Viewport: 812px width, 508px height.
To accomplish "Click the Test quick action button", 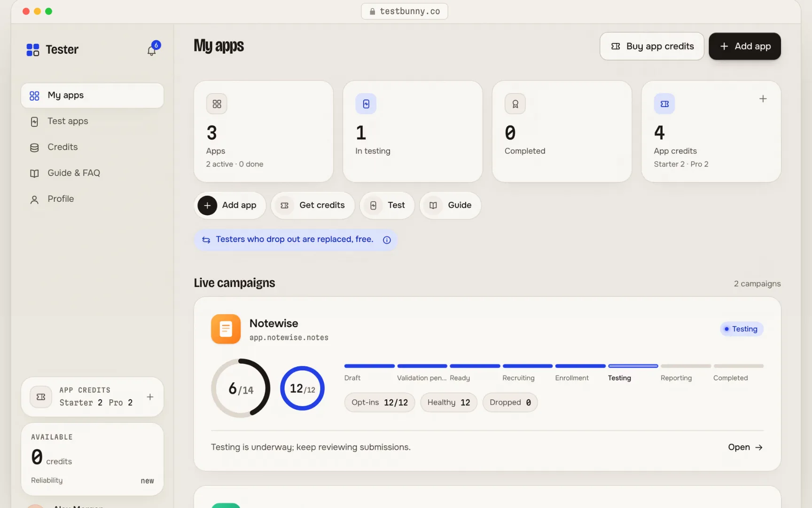I will [387, 206].
